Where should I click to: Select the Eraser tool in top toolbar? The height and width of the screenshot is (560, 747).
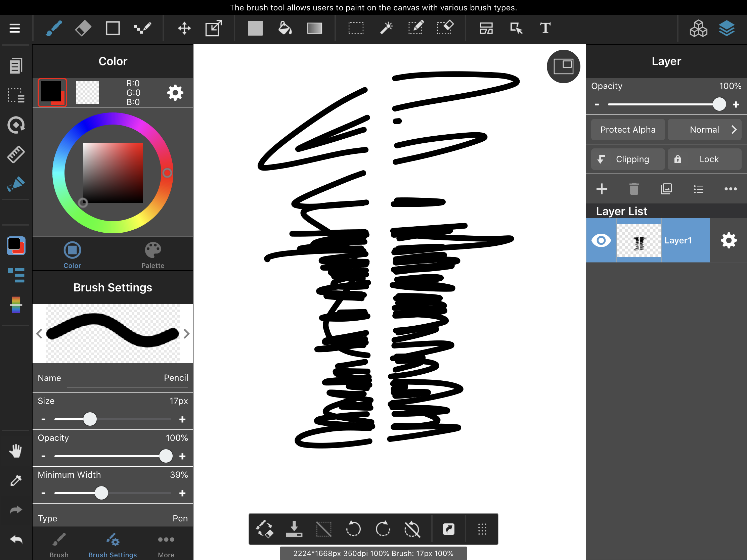click(x=83, y=28)
